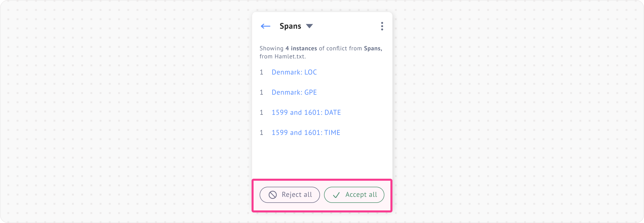Click the Hamlet.txt file name text
The height and width of the screenshot is (223, 644).
click(290, 56)
